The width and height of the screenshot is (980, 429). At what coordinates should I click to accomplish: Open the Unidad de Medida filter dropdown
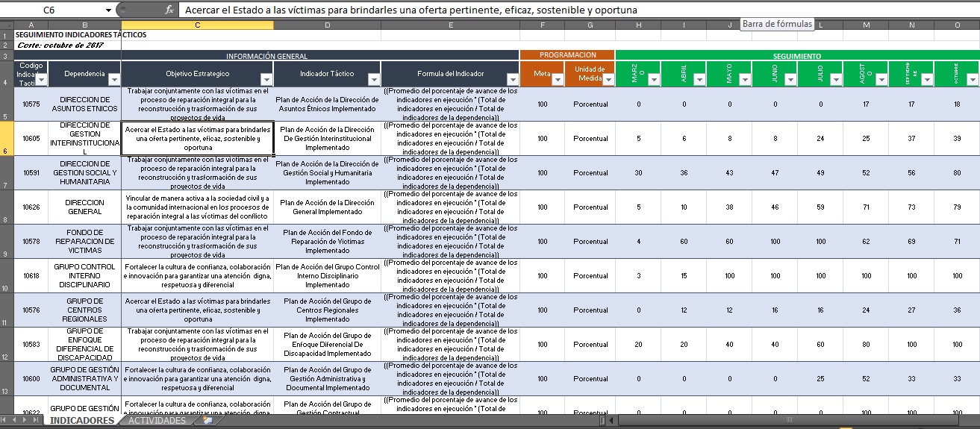pos(608,80)
